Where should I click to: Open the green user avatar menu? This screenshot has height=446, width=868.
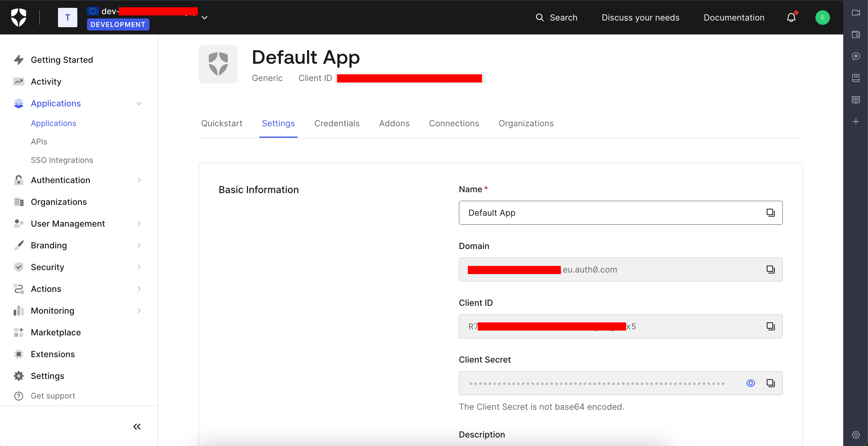tap(822, 18)
